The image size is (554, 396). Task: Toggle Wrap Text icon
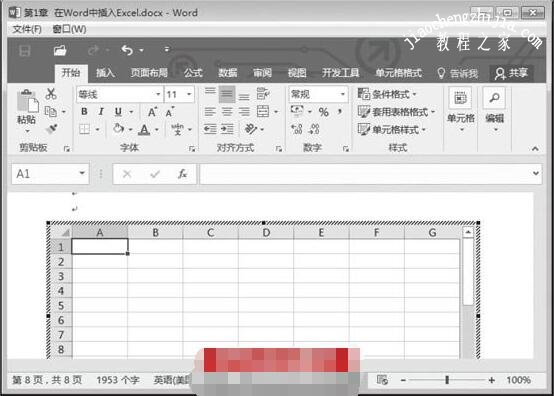click(x=263, y=94)
